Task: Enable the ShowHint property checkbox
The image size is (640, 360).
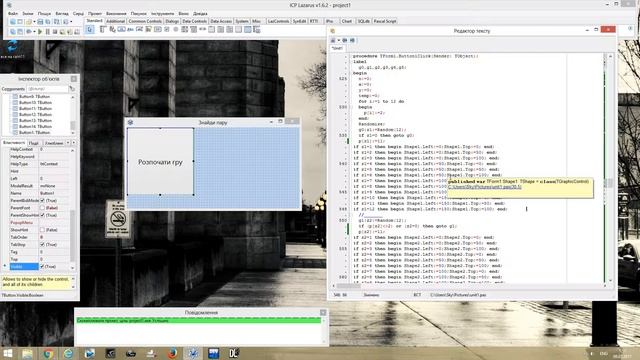Action: pyautogui.click(x=42, y=230)
